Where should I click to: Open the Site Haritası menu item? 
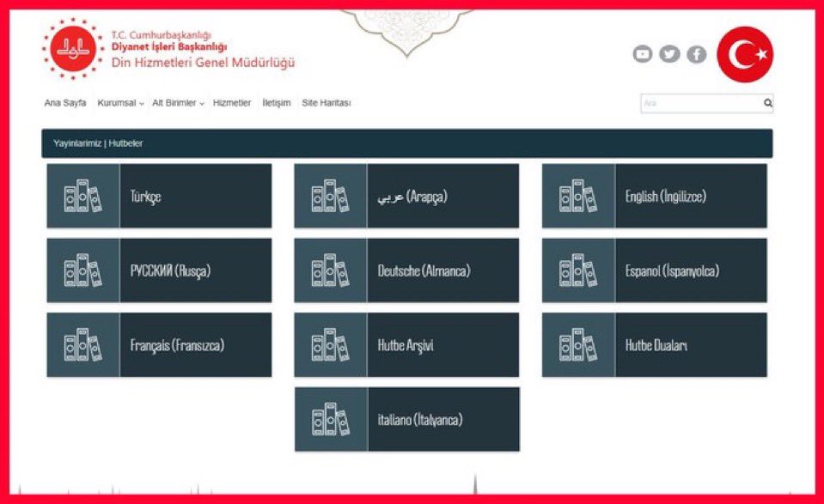coord(327,103)
